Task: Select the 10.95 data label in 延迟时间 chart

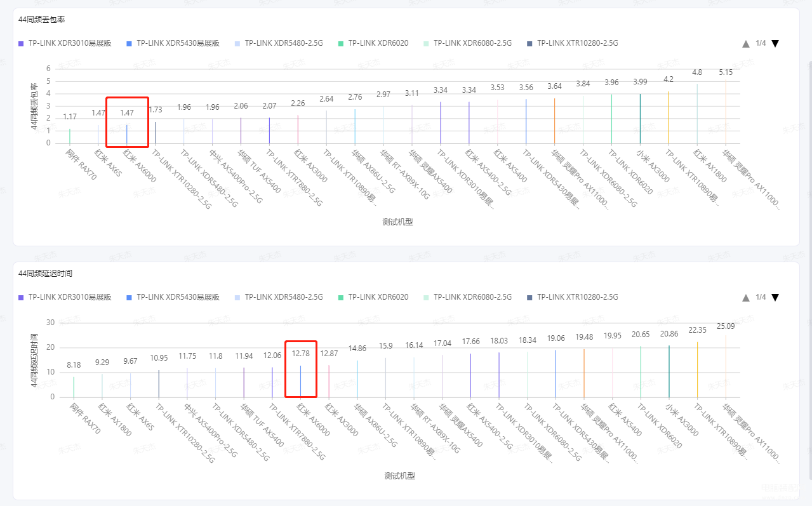Action: point(159,358)
